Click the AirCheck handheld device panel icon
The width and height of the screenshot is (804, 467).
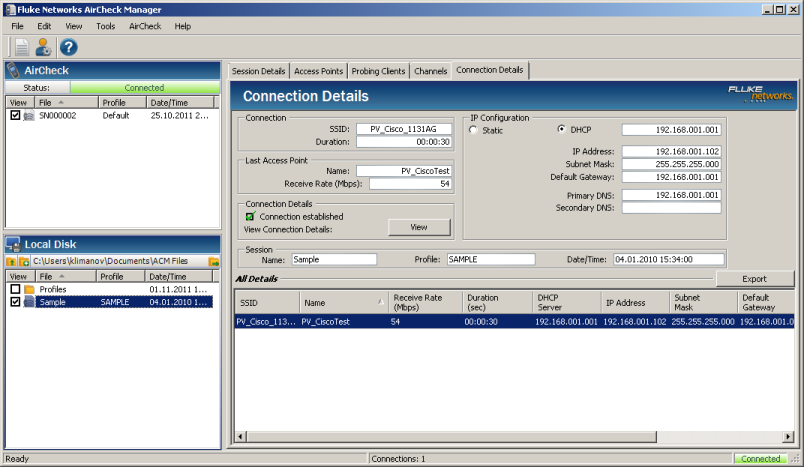tap(13, 71)
